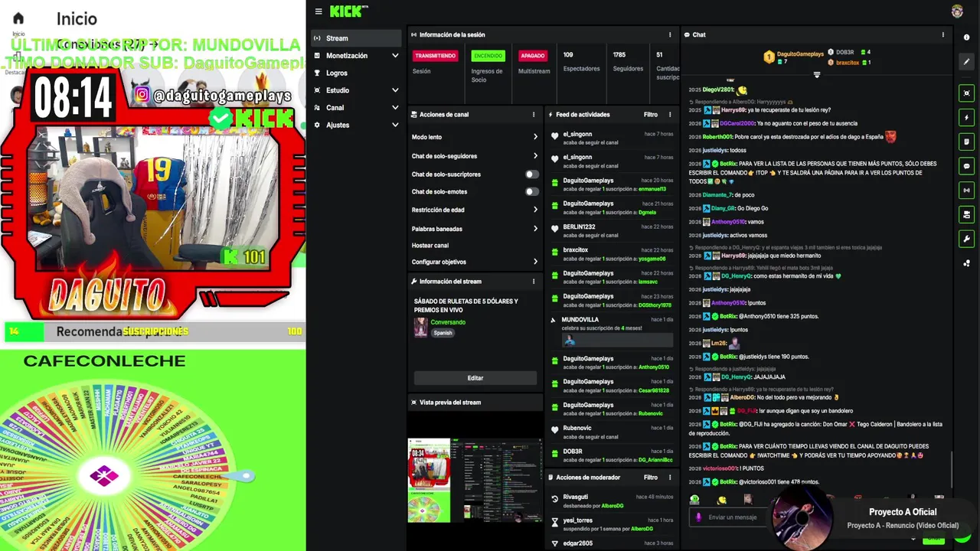This screenshot has width=980, height=551.
Task: Toggle the wrench widget in the right sidebar
Action: 966,239
